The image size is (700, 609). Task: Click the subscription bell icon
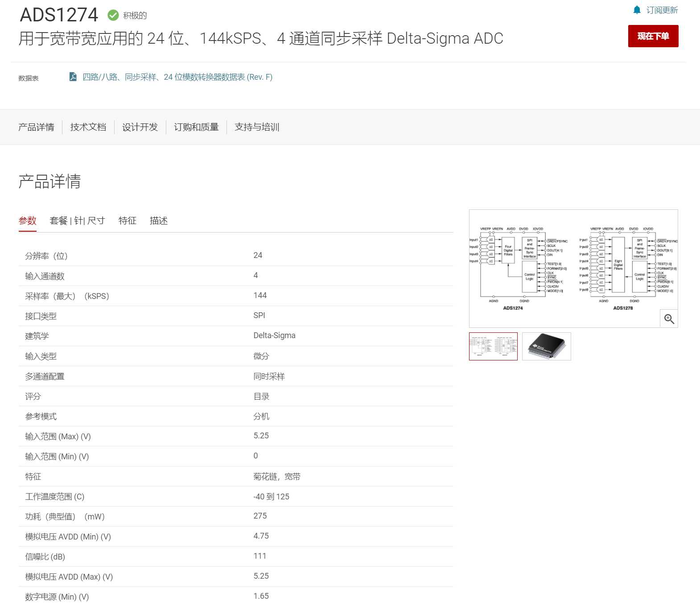(x=637, y=10)
